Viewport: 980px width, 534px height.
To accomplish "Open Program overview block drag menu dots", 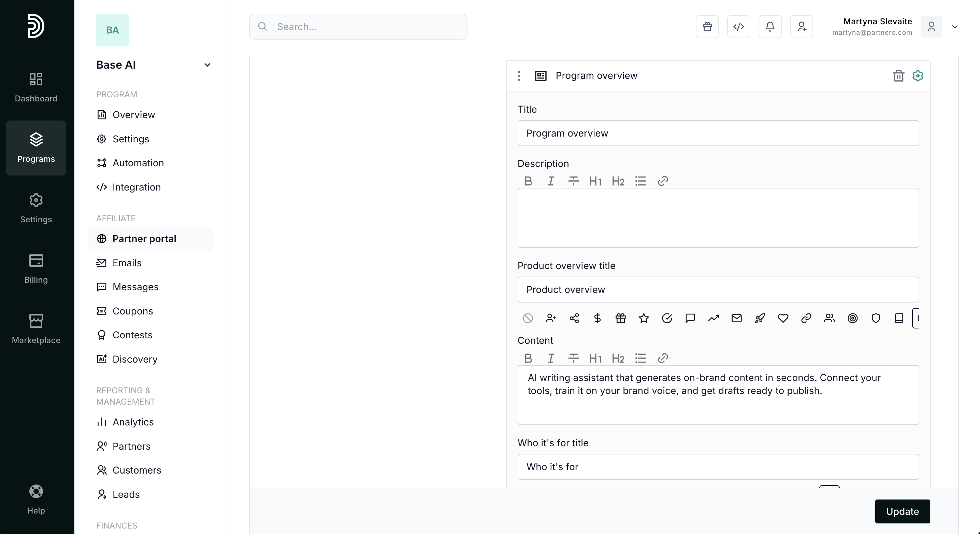I will [519, 76].
